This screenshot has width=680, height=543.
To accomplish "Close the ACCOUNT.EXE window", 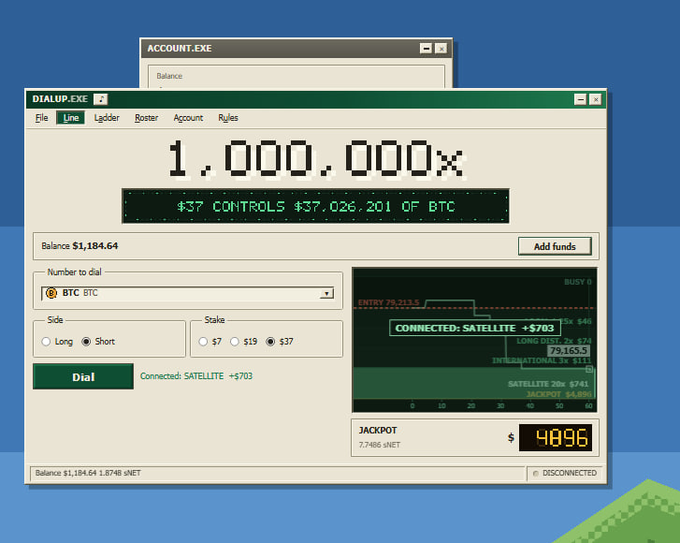I will [441, 49].
